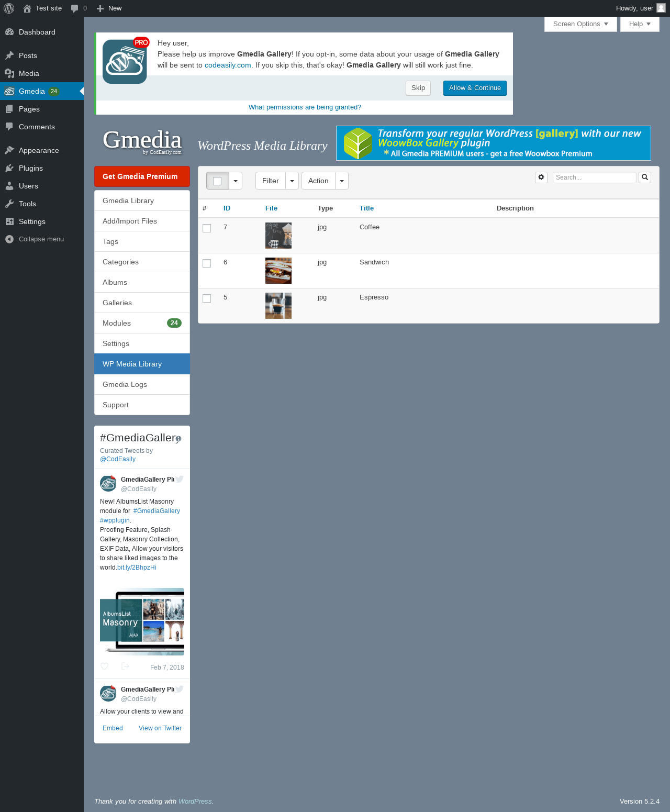The height and width of the screenshot is (812, 670).
Task: Click the magnifier search button
Action: pyautogui.click(x=645, y=177)
